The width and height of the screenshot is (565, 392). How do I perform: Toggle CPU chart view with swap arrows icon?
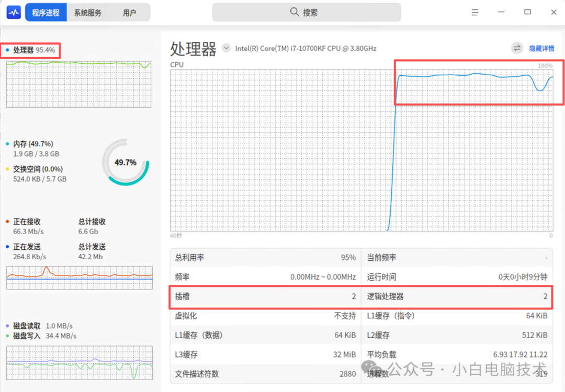[x=517, y=48]
